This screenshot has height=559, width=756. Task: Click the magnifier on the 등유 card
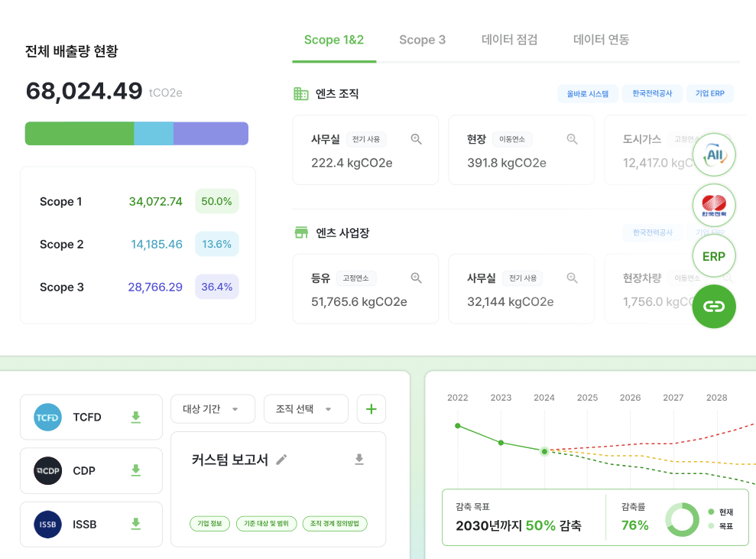point(417,278)
